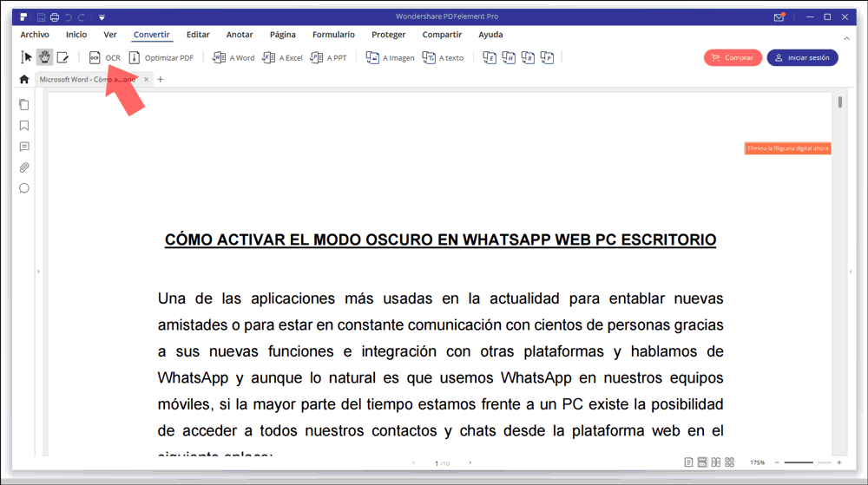Go to the Home screen icon
The height and width of the screenshot is (485, 868).
click(x=23, y=79)
